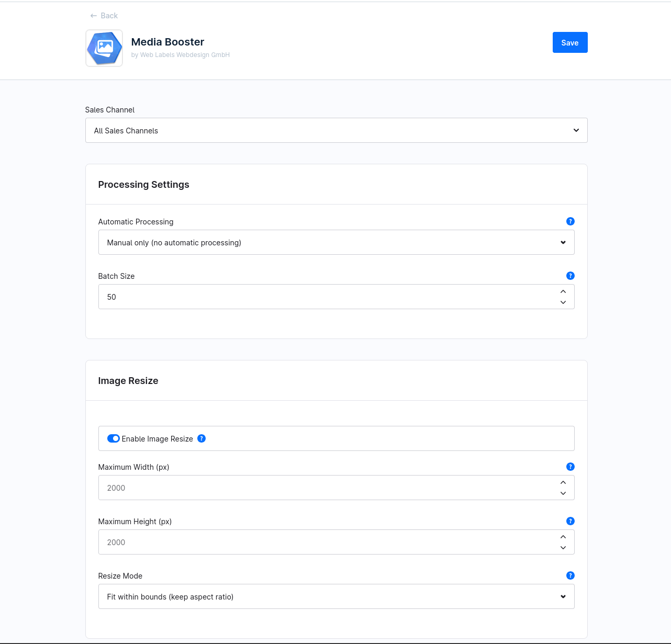Open the Resize Mode dropdown

336,596
